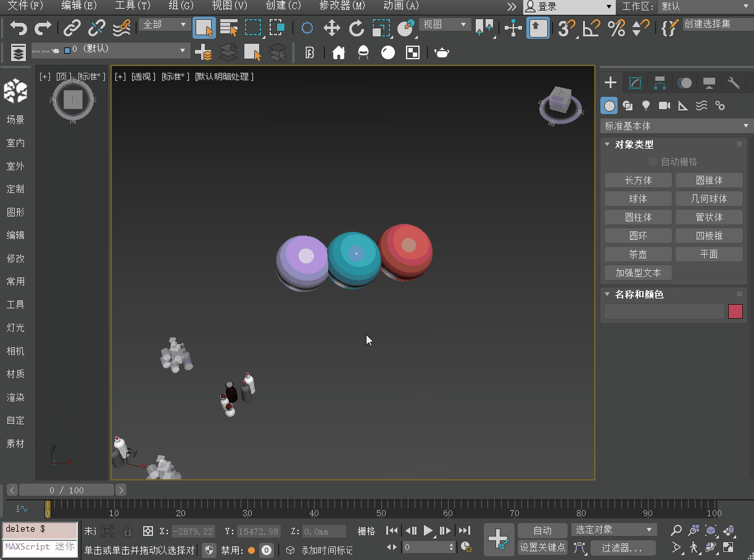Switch to the Modify panel tab
754x560 pixels.
[635, 83]
